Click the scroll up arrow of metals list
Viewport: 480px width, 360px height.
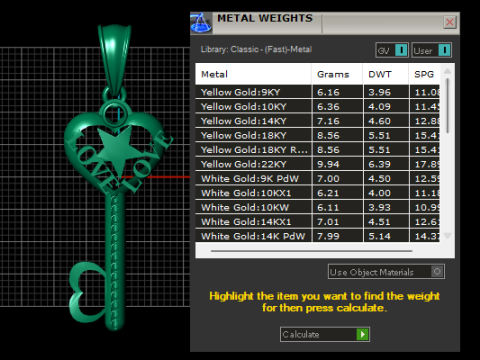447,71
